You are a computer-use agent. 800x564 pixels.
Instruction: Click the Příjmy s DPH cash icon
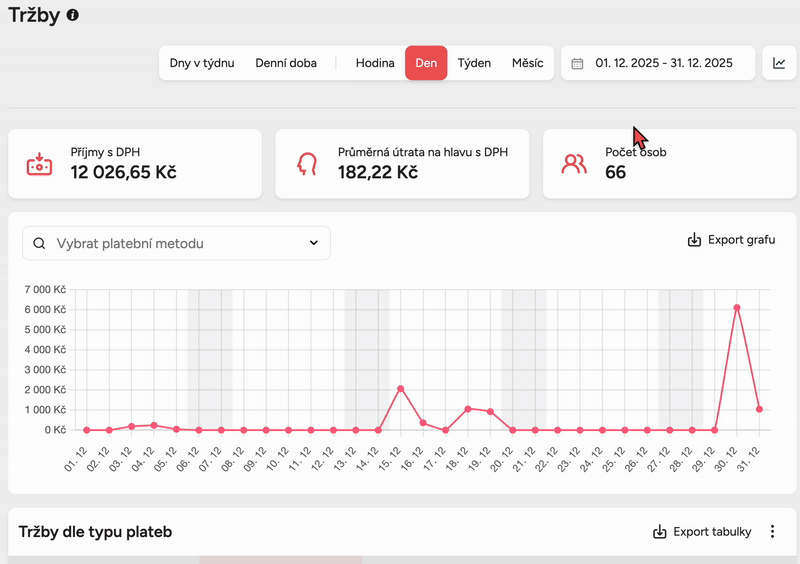pyautogui.click(x=39, y=163)
